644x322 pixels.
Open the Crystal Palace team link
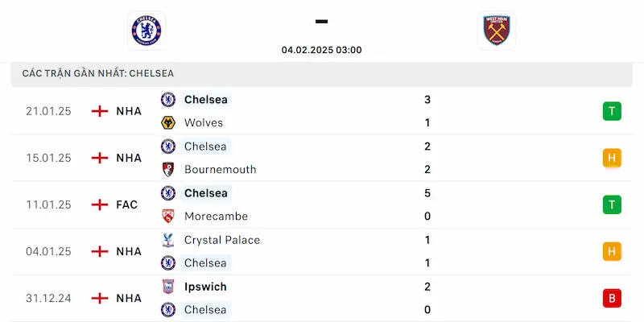[x=221, y=240]
